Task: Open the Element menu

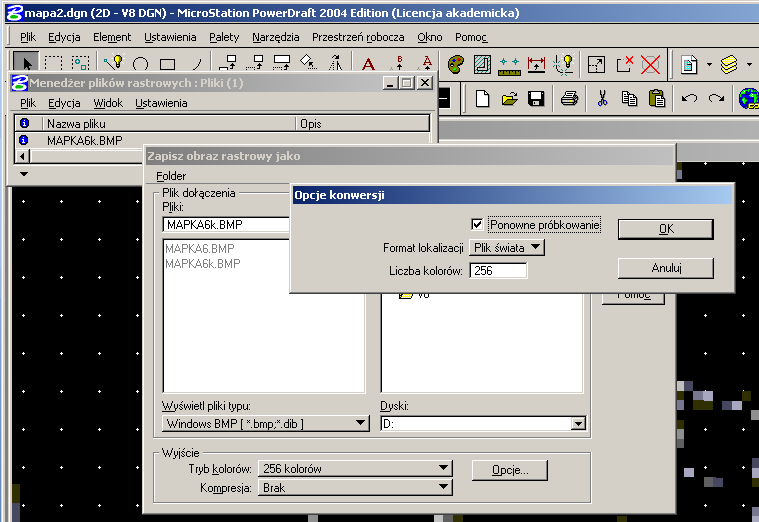Action: pos(112,37)
